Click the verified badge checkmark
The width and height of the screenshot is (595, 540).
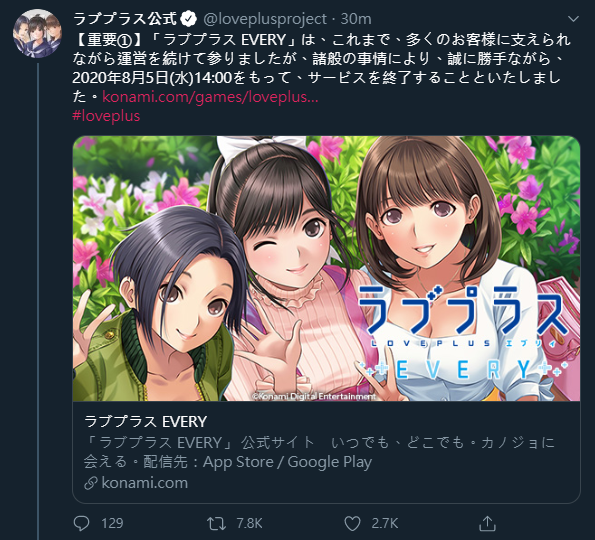pos(188,19)
